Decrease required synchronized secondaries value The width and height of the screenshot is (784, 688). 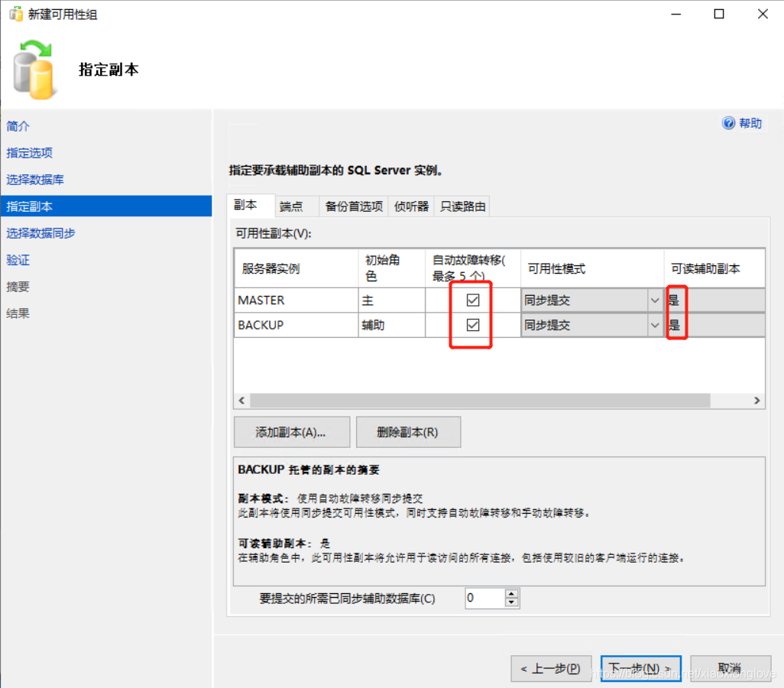(511, 602)
